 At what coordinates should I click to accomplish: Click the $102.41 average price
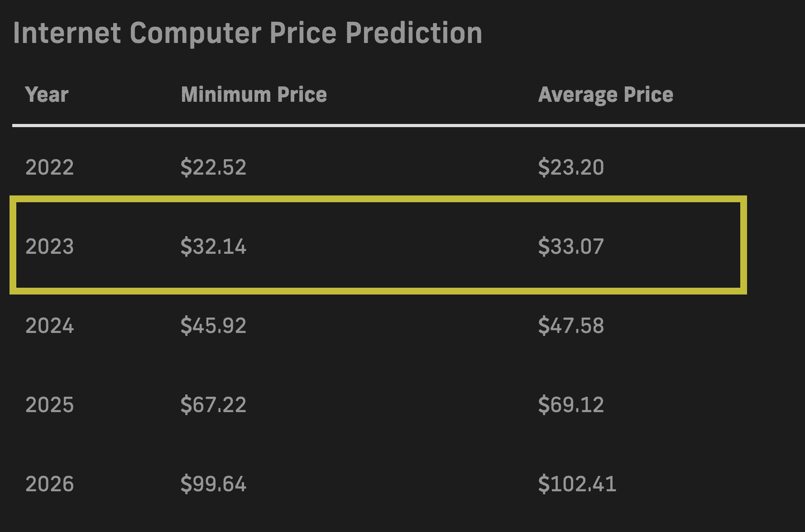pyautogui.click(x=577, y=484)
